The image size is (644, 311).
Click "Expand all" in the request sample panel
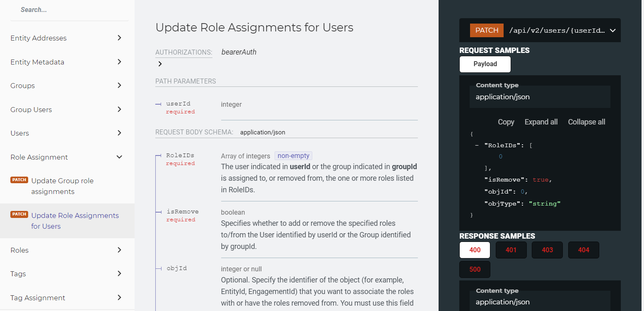541,122
